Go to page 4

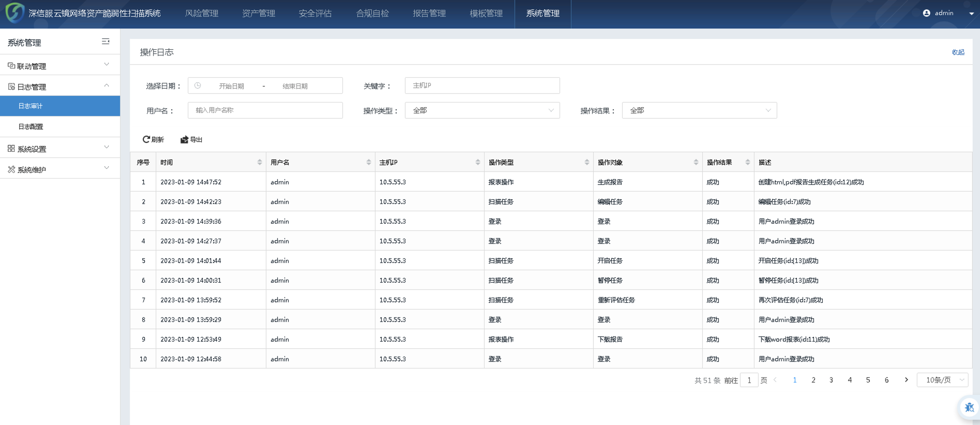[x=850, y=380]
